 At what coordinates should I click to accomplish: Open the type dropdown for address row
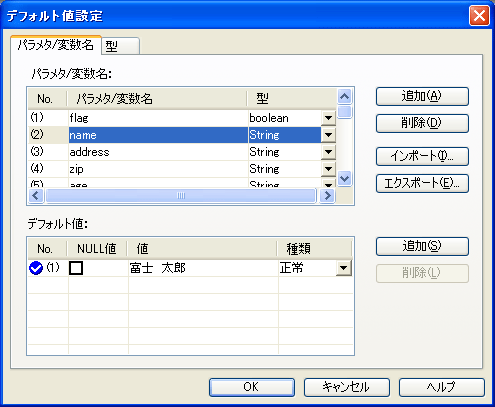pyautogui.click(x=328, y=152)
